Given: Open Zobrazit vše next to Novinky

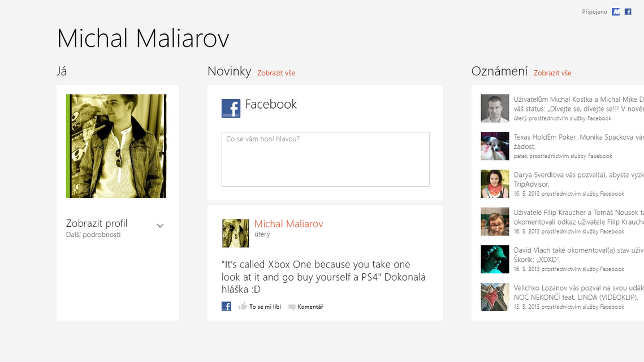Looking at the screenshot, I should pos(276,73).
